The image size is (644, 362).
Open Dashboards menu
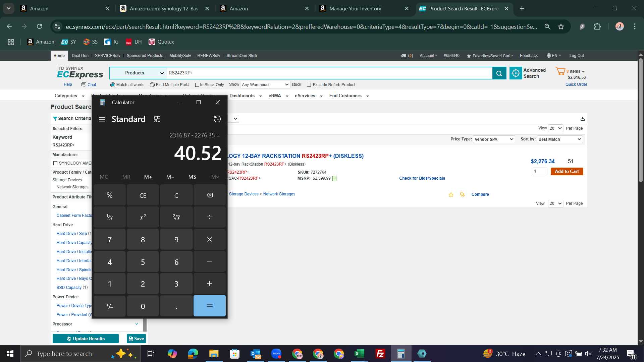coord(246,96)
